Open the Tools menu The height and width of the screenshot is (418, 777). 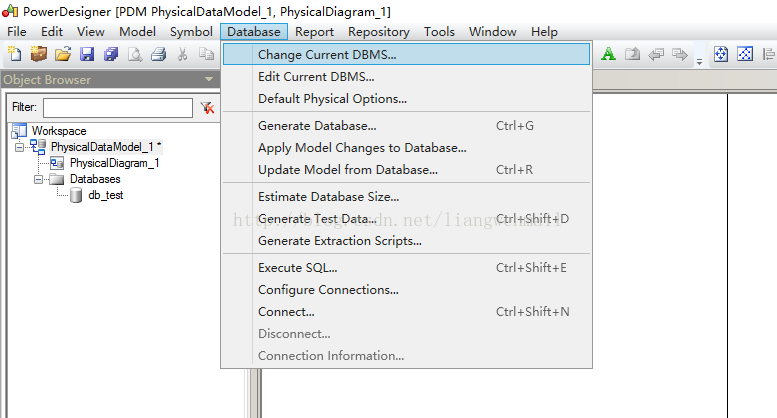439,32
